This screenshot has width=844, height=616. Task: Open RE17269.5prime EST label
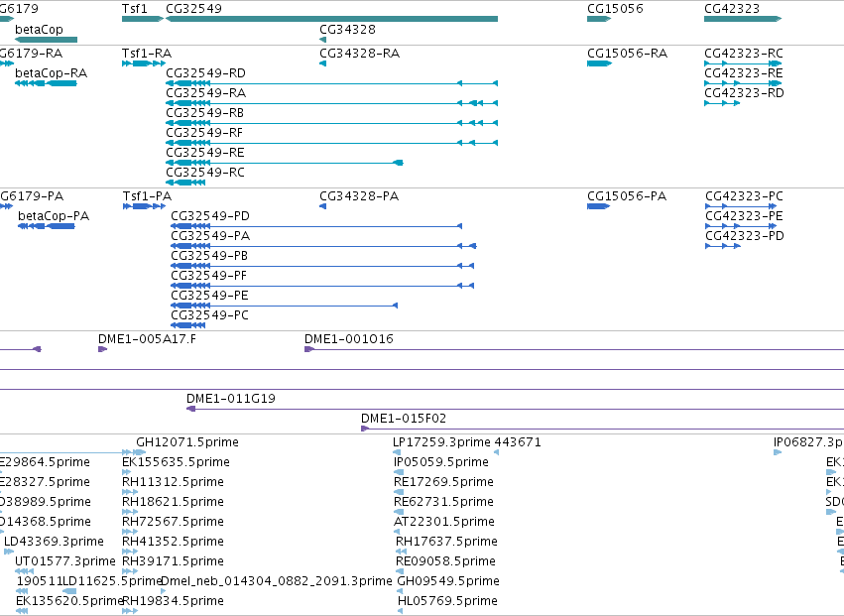pyautogui.click(x=443, y=482)
